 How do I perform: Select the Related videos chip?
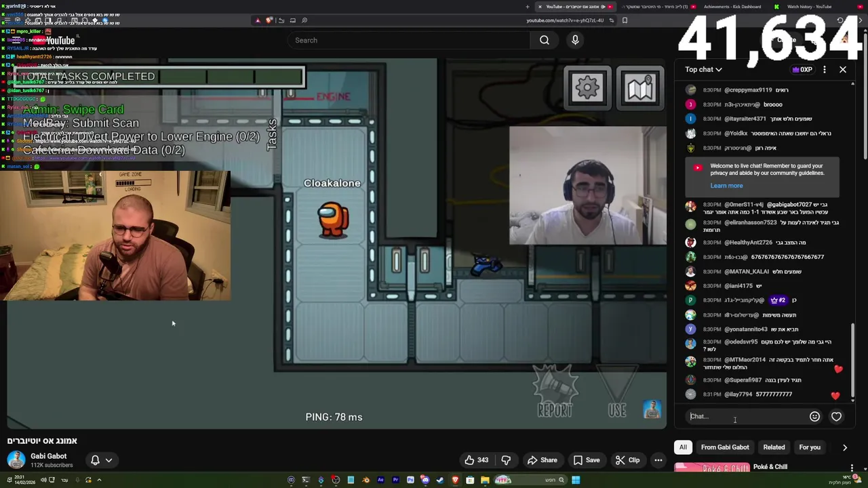click(x=774, y=447)
